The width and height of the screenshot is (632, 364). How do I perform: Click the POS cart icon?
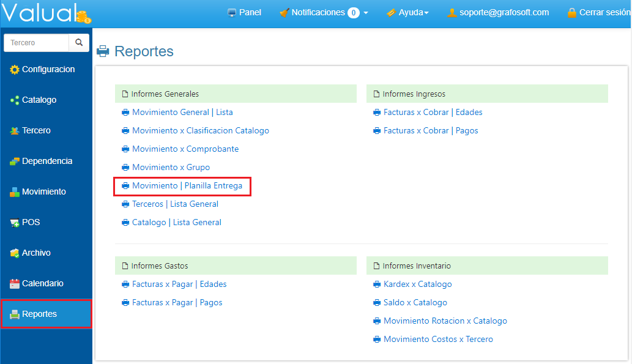click(x=15, y=223)
